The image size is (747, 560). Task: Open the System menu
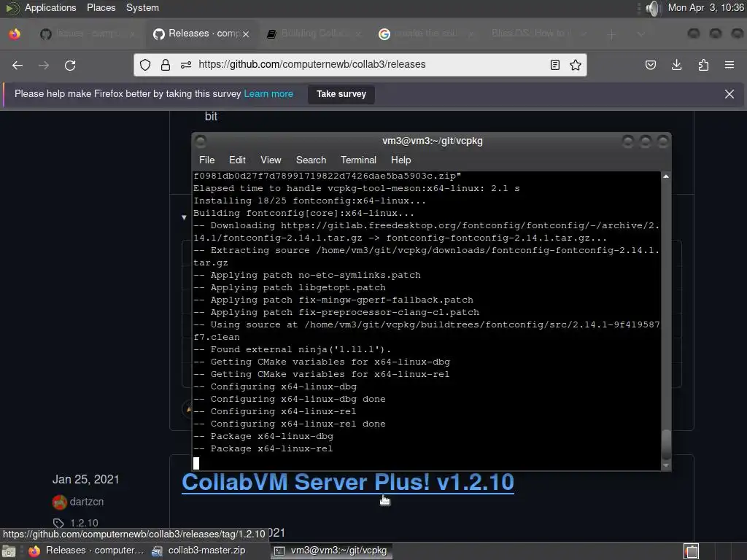[x=142, y=8]
